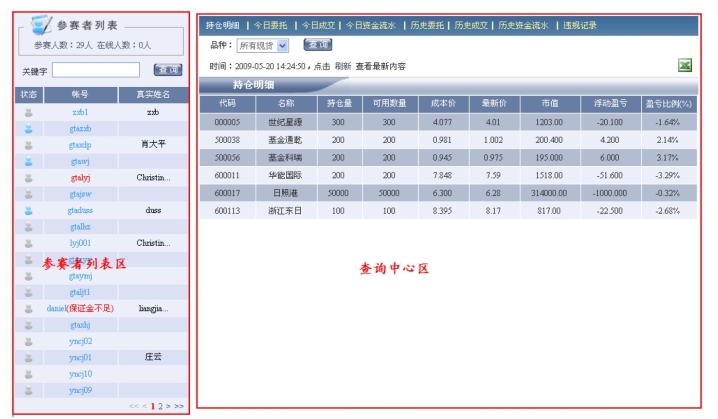The height and width of the screenshot is (419, 718).
Task: Focus the 关键字 keyword input field
Action: tap(96, 70)
